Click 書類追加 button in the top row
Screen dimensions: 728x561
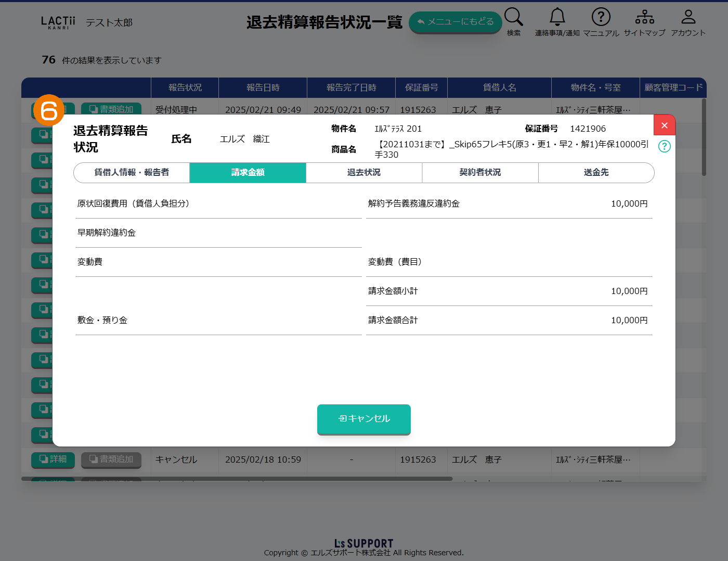(111, 109)
